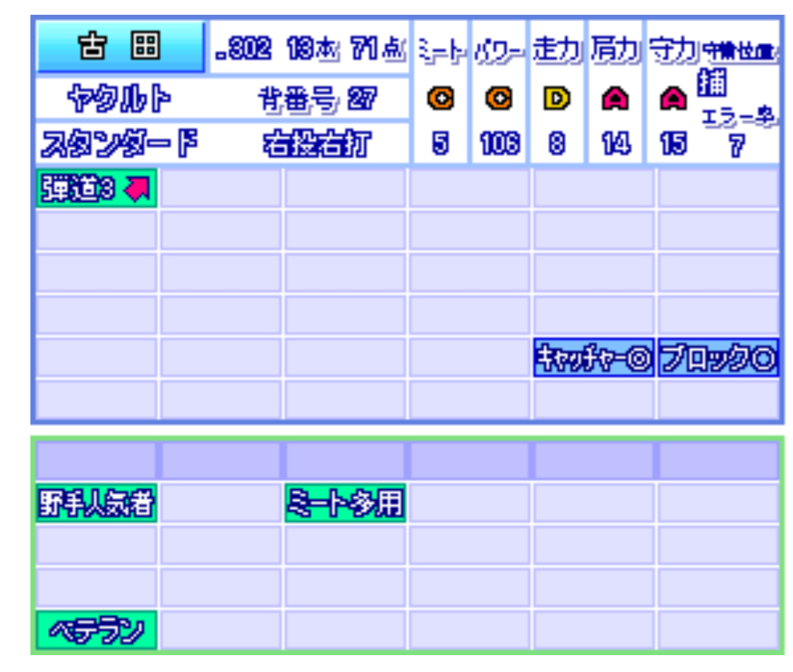Viewport: 793px width, 672px height.
Task: Click the パワー grade C icon
Action: click(498, 100)
